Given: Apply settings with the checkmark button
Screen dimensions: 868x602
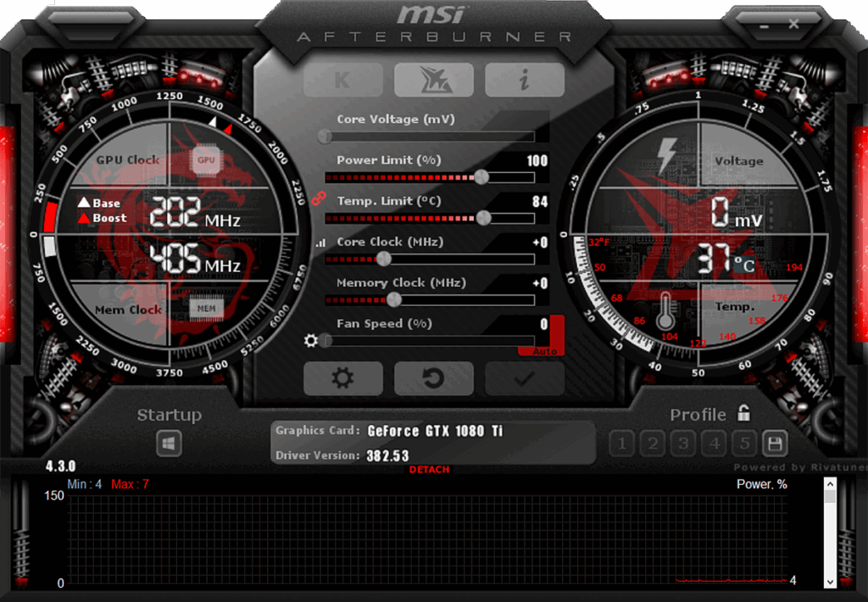Looking at the screenshot, I should 524,379.
